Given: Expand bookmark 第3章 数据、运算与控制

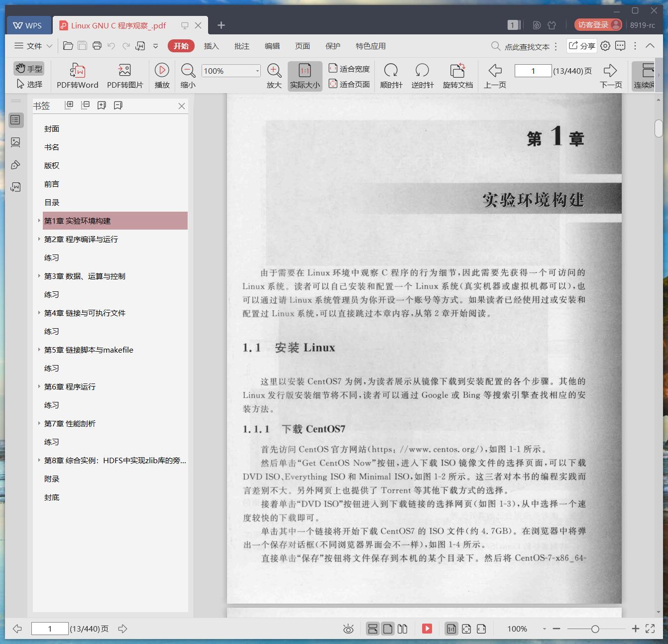Looking at the screenshot, I should coord(39,275).
